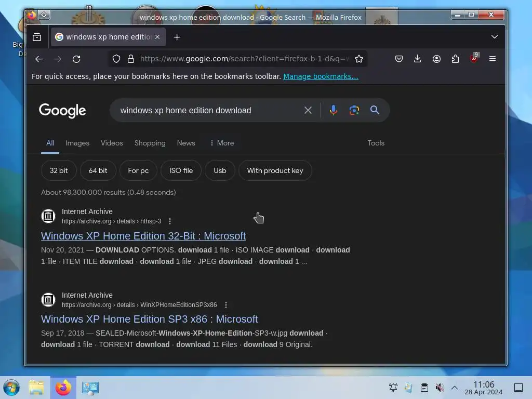This screenshot has width=532, height=399.
Task: Search by image with Google Lens
Action: (x=354, y=110)
